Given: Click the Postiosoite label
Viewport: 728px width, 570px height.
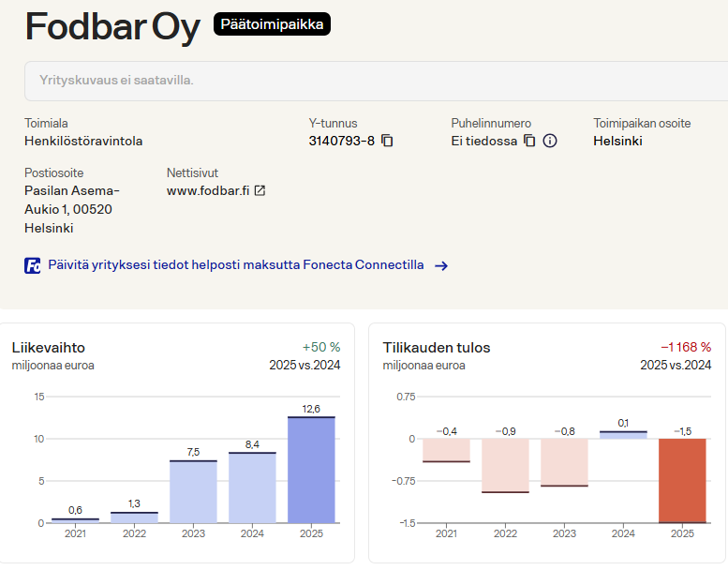Looking at the screenshot, I should 53,172.
